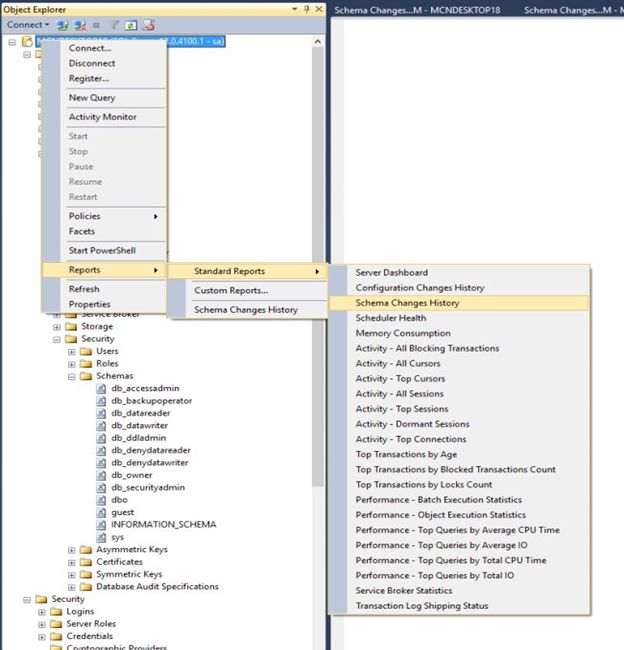624x650 pixels.
Task: Open the Standard Reports submenu
Action: 248,271
